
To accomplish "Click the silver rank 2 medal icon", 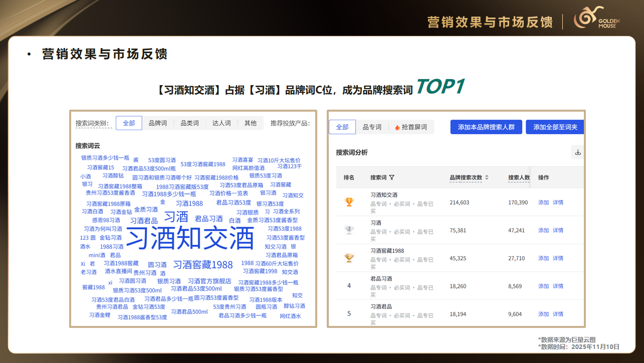I will [x=349, y=230].
